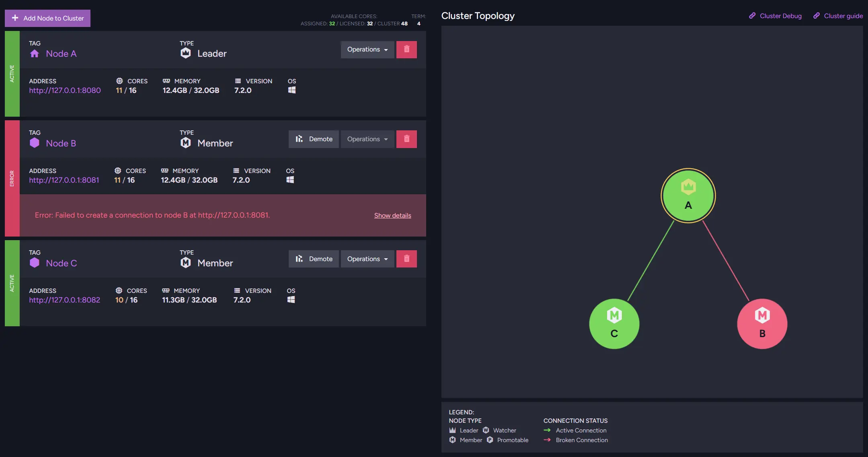Click the Leader crown icon for Node A

click(x=185, y=53)
